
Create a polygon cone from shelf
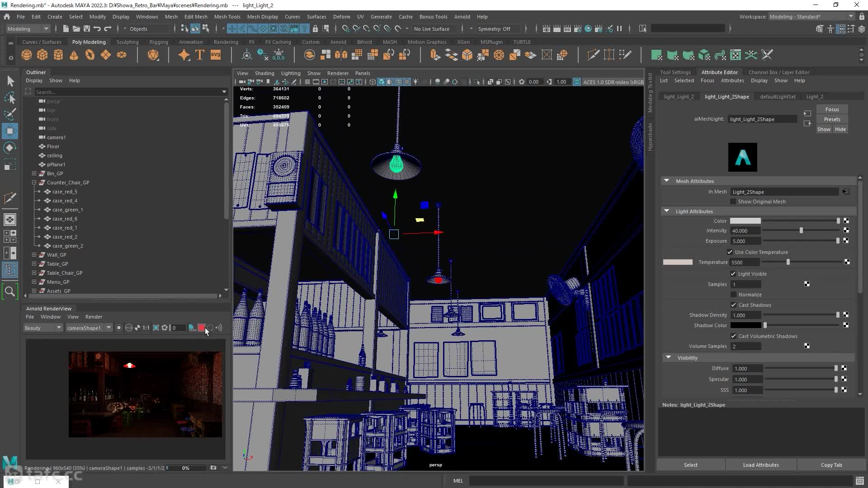[x=74, y=55]
